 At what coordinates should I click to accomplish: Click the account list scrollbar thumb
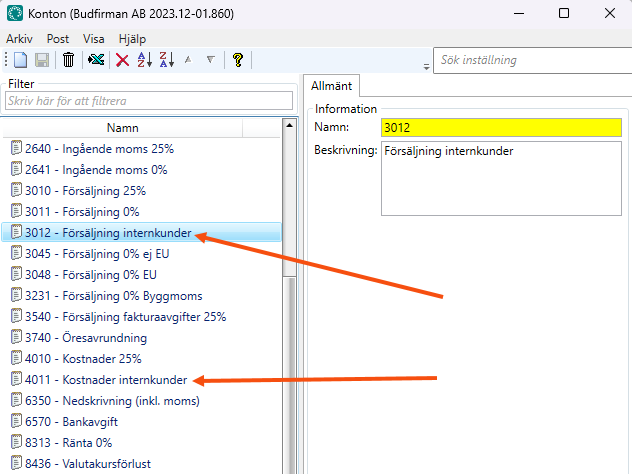289,375
